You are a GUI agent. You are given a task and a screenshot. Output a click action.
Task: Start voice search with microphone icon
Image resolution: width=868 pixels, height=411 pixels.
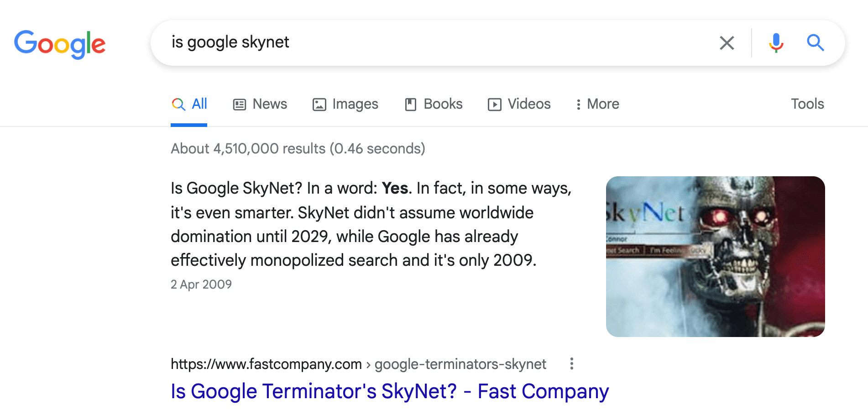pos(776,43)
